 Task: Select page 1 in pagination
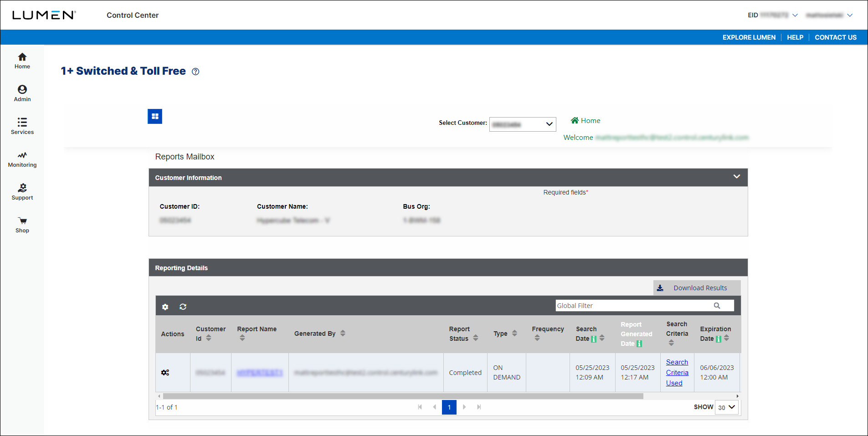(x=449, y=407)
